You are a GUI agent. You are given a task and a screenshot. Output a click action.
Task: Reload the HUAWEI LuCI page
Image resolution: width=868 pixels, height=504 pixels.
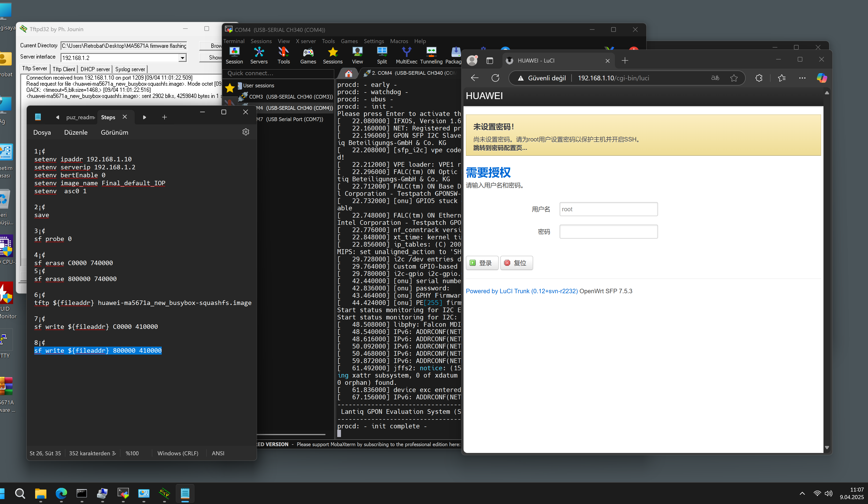pos(495,78)
